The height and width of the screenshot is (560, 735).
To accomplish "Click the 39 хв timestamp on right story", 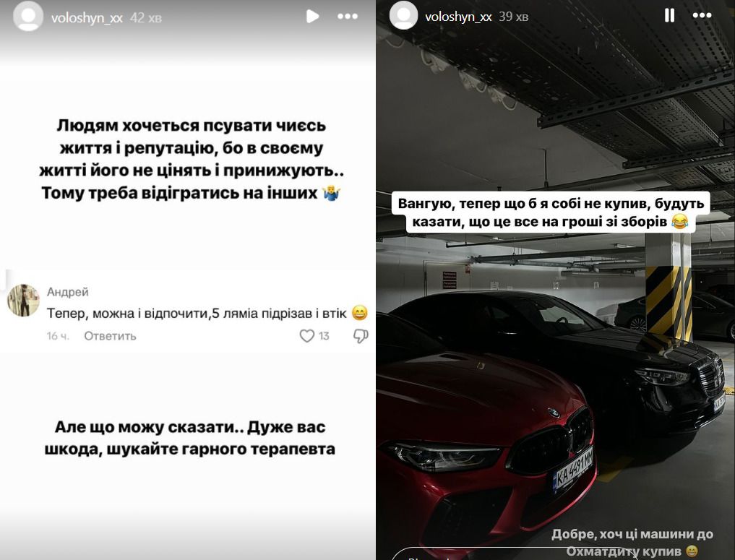I will pos(514,17).
